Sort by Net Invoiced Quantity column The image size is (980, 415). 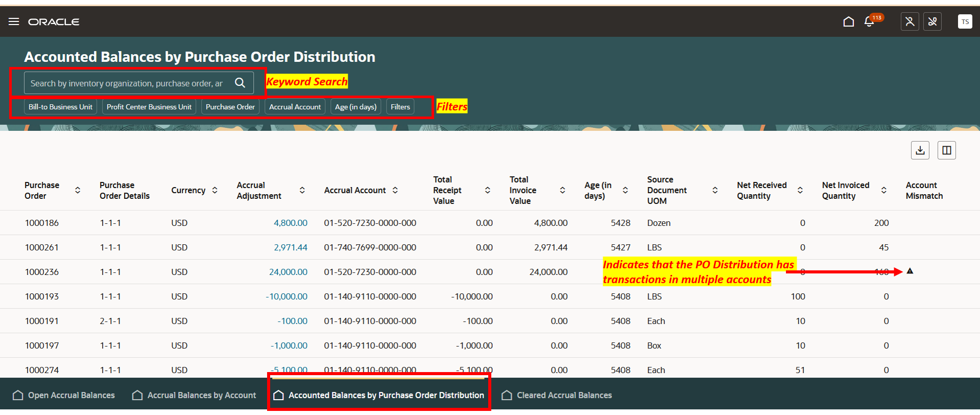point(884,190)
